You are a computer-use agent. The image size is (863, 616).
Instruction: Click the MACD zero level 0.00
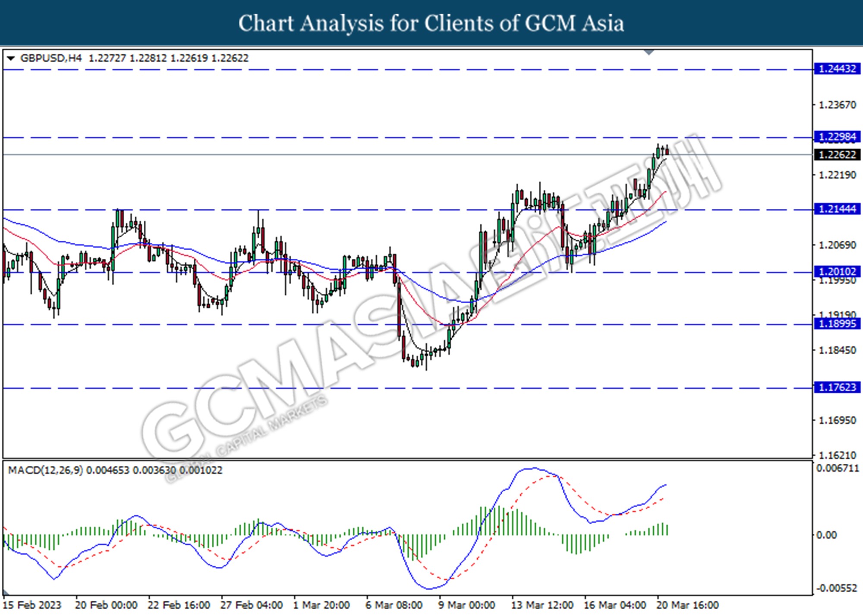pyautogui.click(x=826, y=535)
